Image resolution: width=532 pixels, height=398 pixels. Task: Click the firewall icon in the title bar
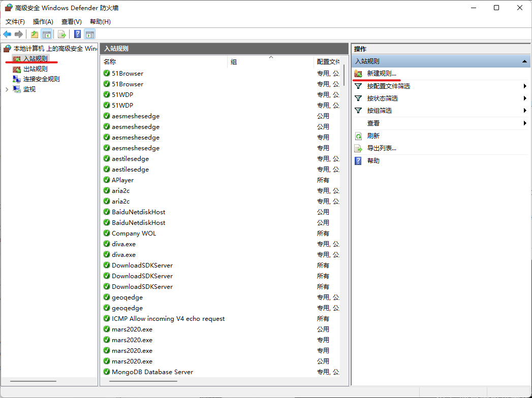(9, 8)
